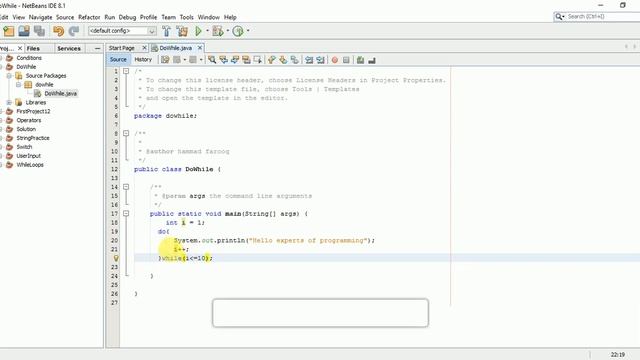Select the StringPractice project
This screenshot has height=360, width=640.
33,138
